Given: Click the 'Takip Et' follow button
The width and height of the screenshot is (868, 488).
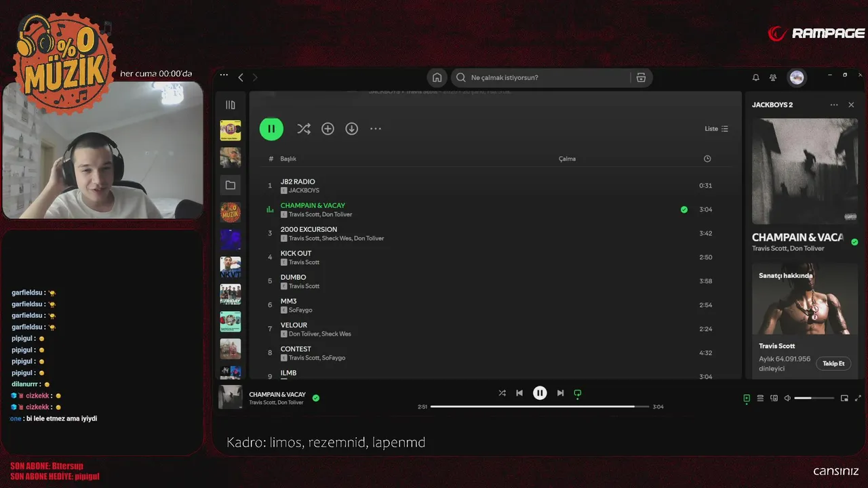Looking at the screenshot, I should tap(833, 363).
